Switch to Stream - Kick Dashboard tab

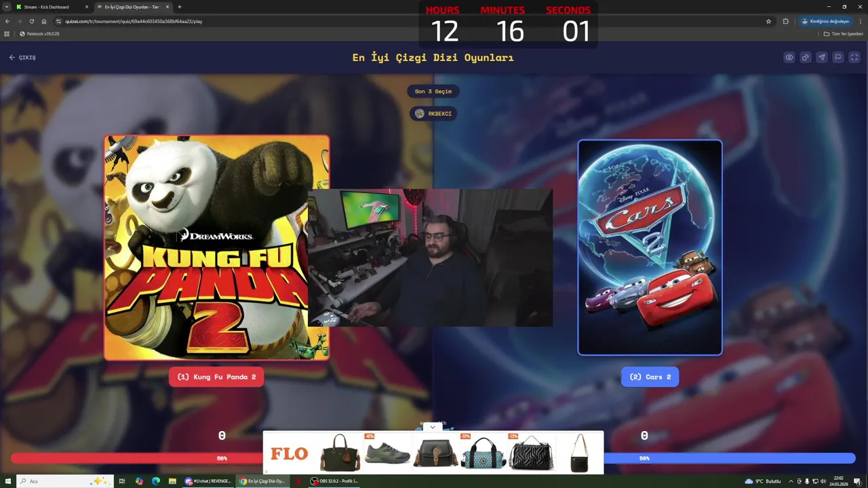tap(52, 7)
